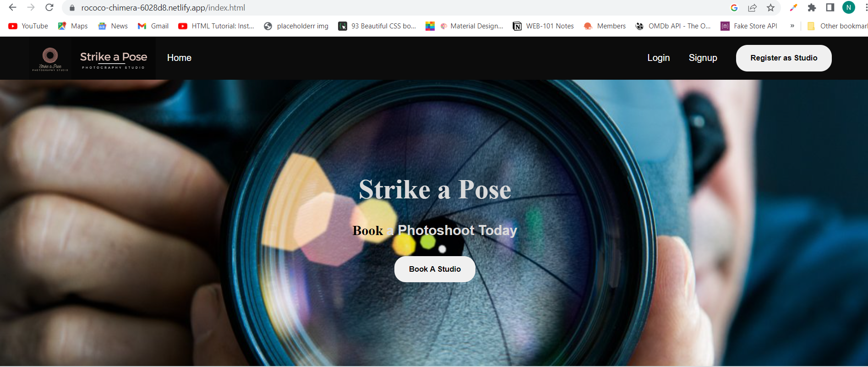This screenshot has height=367, width=868.
Task: Bookmark this page with the star icon
Action: tap(770, 8)
